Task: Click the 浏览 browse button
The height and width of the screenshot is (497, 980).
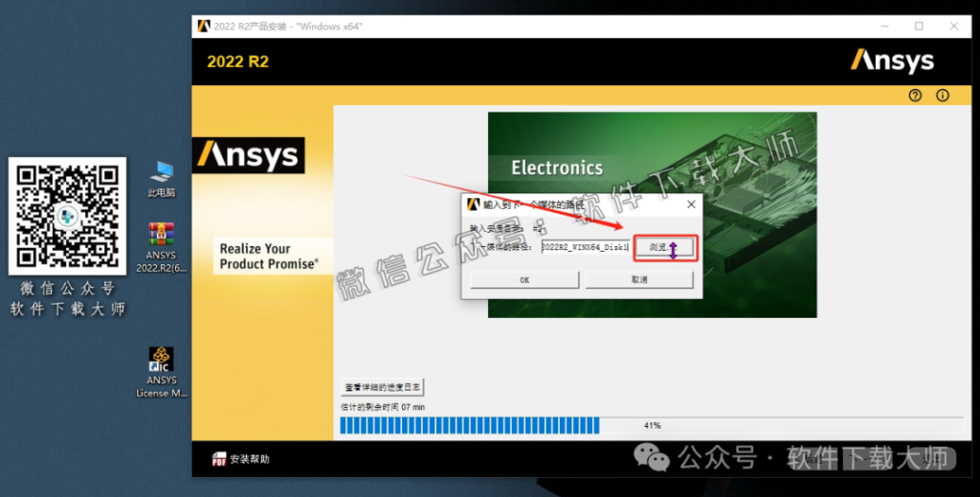Action: click(x=665, y=248)
